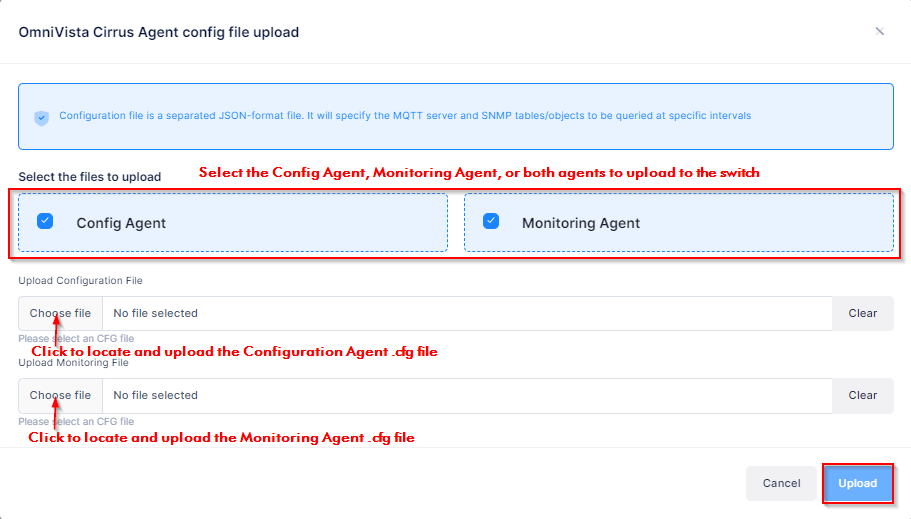Choose file for Upload Configuration File
The height and width of the screenshot is (519, 911).
[x=60, y=313]
